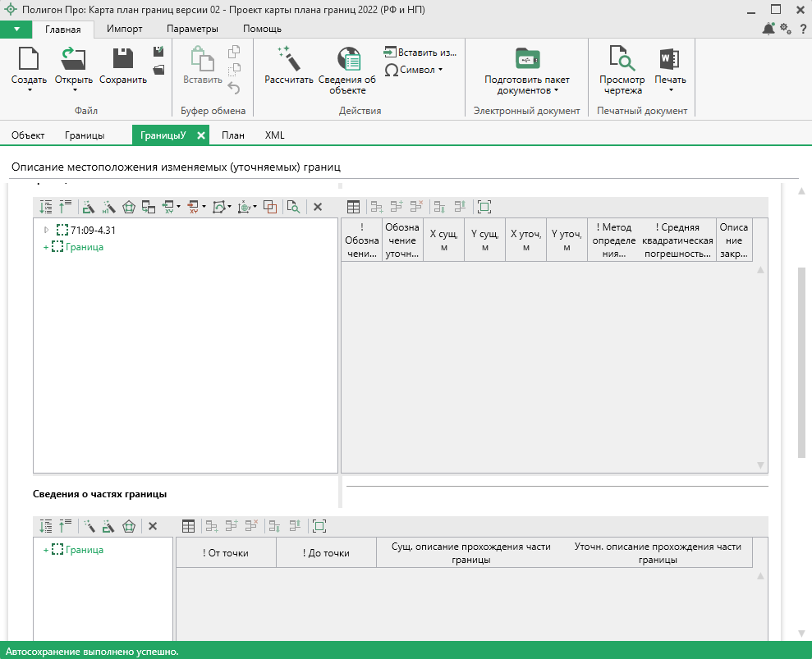Click the Вставить из... button
The image size is (812, 659).
(420, 53)
